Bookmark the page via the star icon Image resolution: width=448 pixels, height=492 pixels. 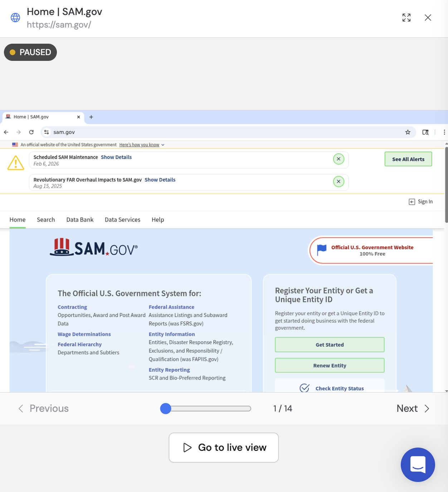[408, 132]
